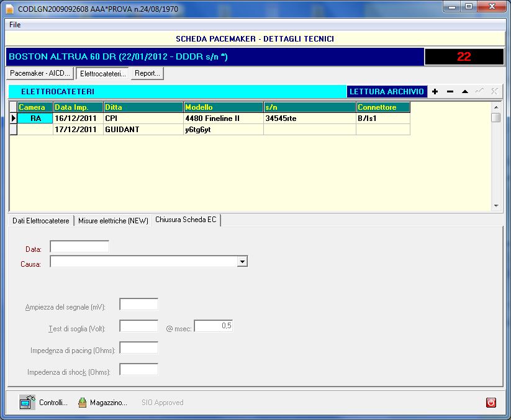Expand the Causa dropdown arrow
511x420 pixels.
click(242, 261)
